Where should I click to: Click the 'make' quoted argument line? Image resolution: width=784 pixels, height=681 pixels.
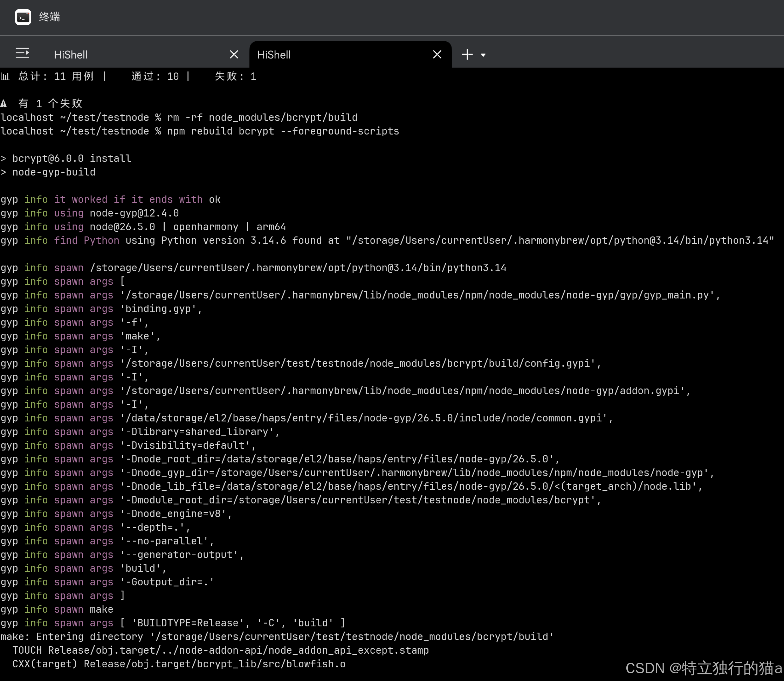(x=81, y=336)
